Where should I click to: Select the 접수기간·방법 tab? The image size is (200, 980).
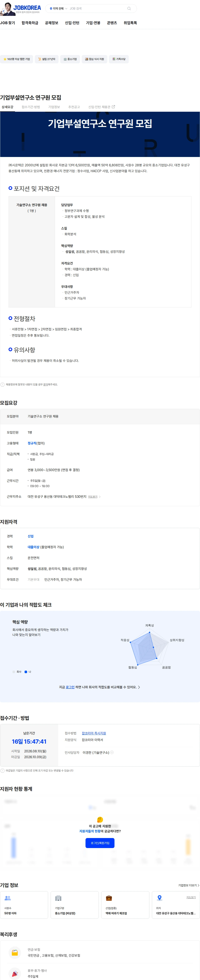point(31,107)
